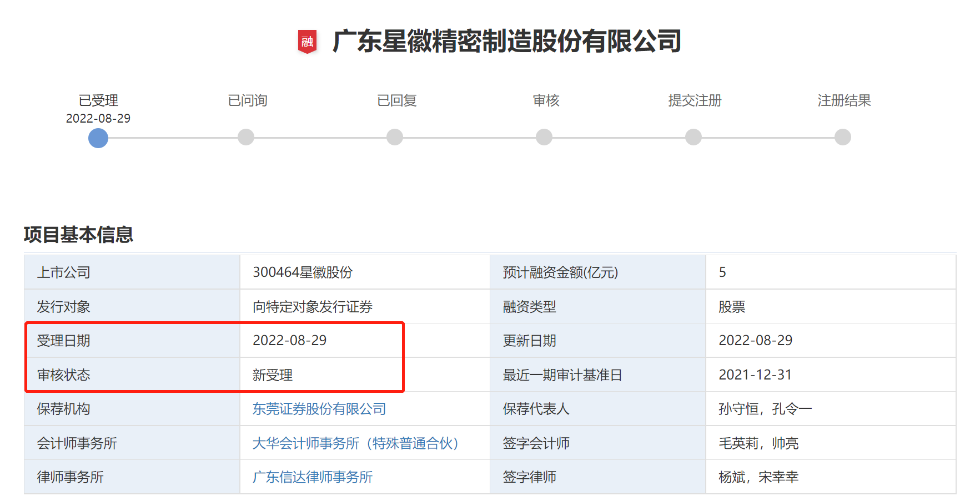Select the 已受理 blue timeline node

(98, 138)
